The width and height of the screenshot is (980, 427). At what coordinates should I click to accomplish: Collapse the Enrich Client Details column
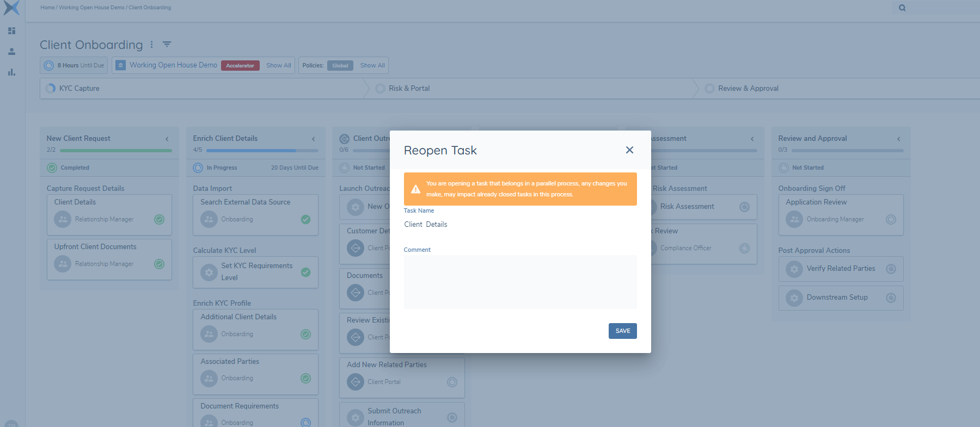[314, 139]
